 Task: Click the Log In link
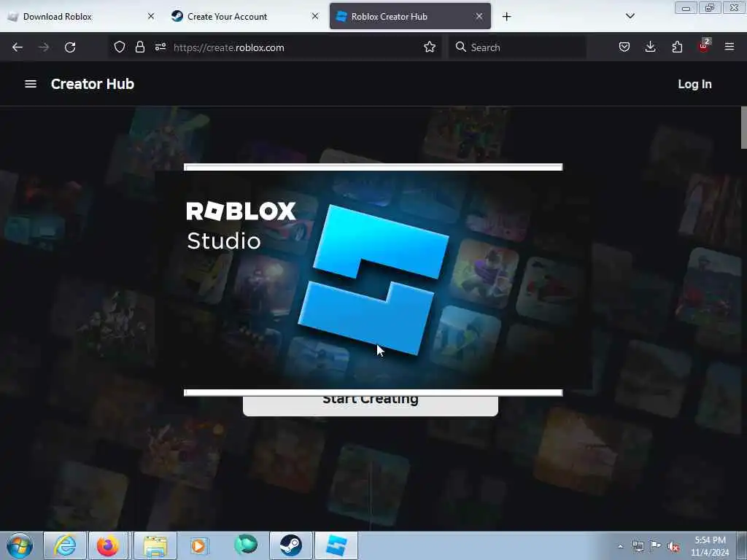[x=694, y=85]
